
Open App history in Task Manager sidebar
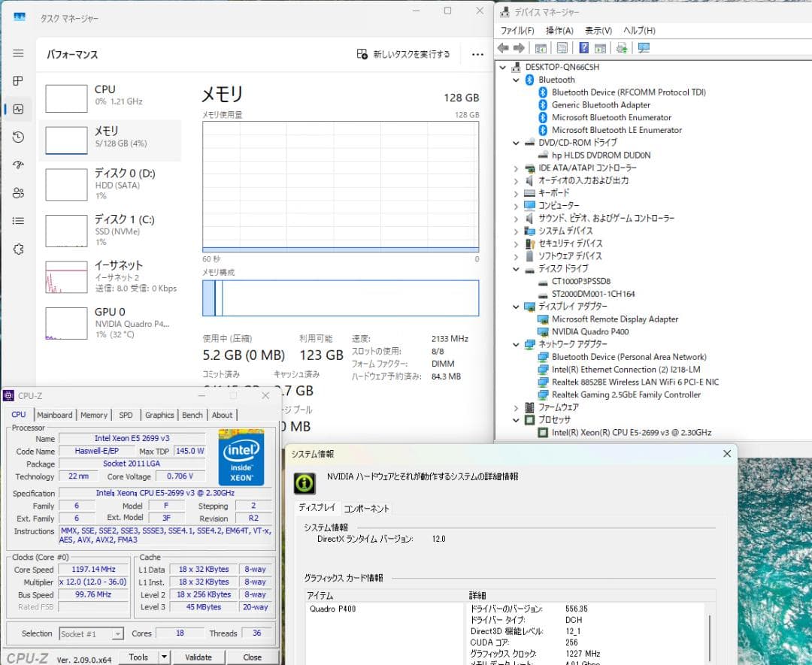pyautogui.click(x=19, y=137)
